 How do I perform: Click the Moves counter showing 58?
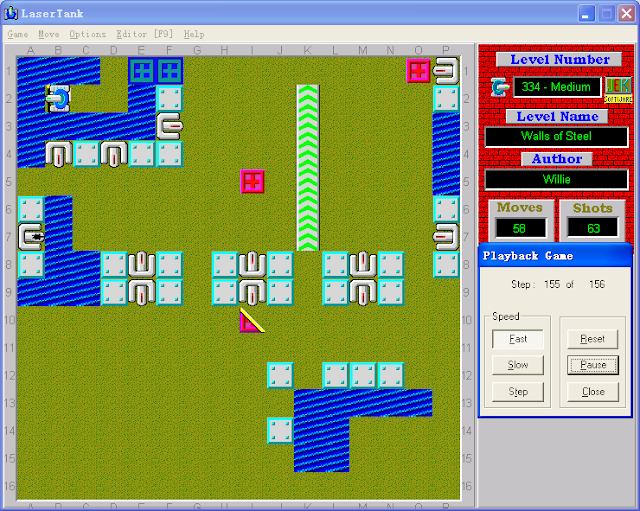(x=520, y=228)
